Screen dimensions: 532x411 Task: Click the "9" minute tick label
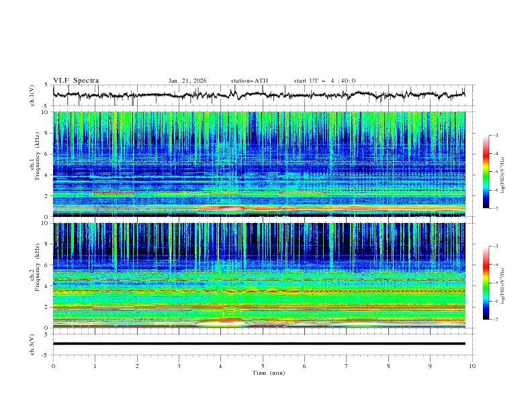coord(430,366)
